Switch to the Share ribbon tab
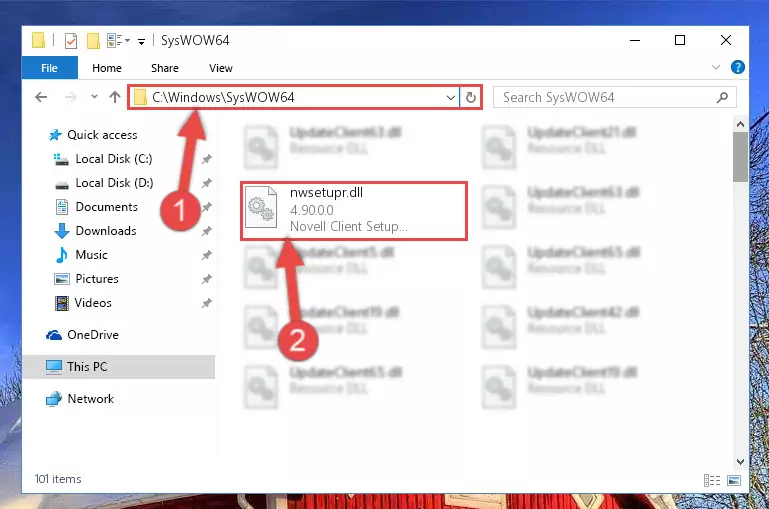 (x=165, y=68)
